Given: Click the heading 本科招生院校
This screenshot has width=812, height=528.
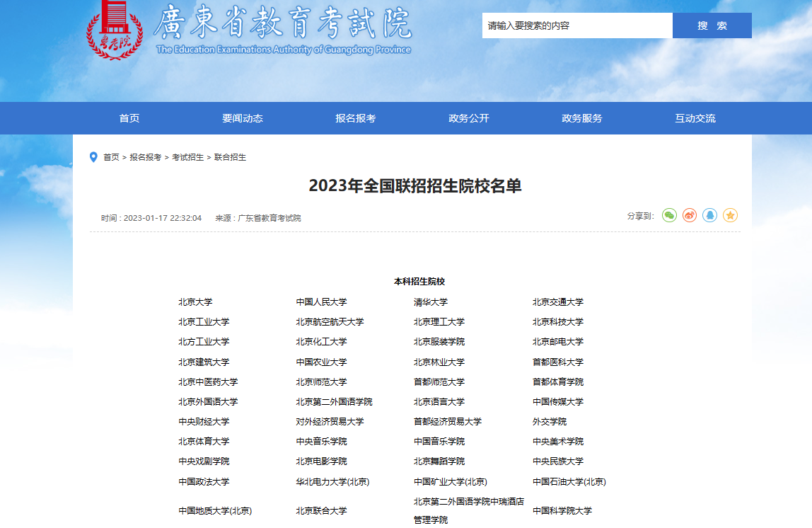Looking at the screenshot, I should [x=419, y=282].
